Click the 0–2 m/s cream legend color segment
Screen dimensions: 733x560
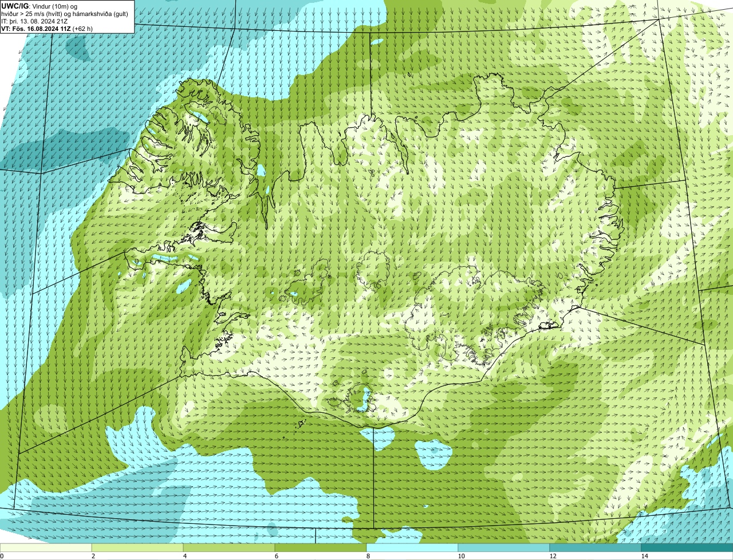click(x=46, y=548)
